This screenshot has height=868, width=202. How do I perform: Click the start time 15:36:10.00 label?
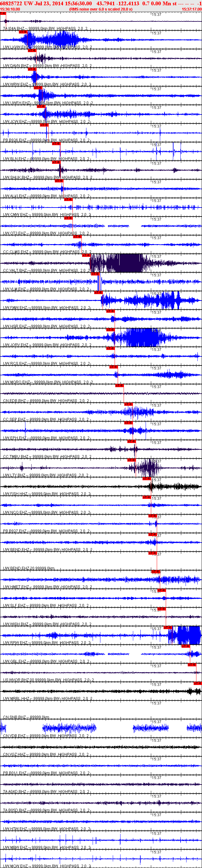click(x=10, y=9)
